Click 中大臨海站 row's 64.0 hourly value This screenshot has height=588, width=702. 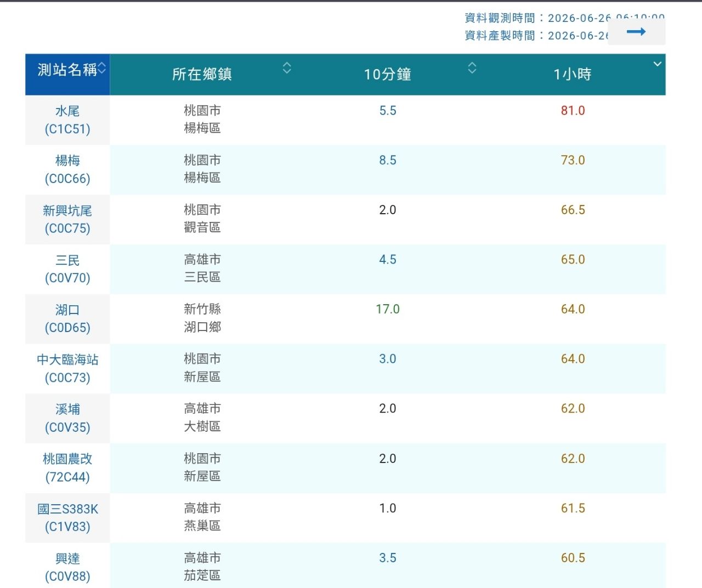pyautogui.click(x=573, y=359)
